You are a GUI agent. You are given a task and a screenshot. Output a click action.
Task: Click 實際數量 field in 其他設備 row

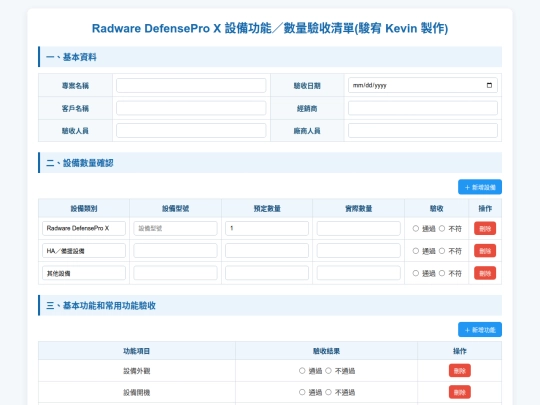click(359, 273)
